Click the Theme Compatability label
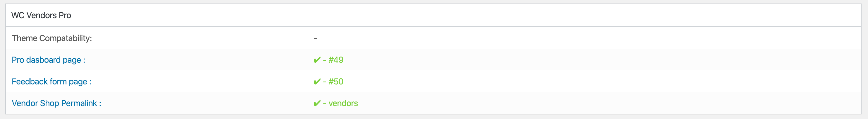Screen dimensions: 868x119 tap(52, 38)
